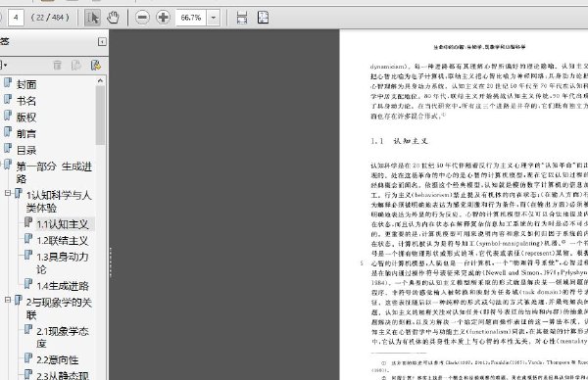Zoom in with the plus button
The width and height of the screenshot is (588, 380).
[163, 18]
